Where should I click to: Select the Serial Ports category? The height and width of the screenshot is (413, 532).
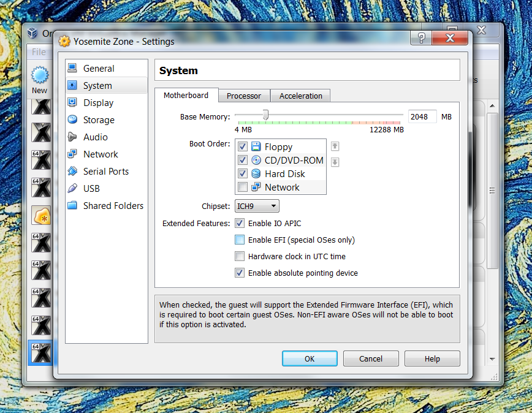[x=106, y=171]
